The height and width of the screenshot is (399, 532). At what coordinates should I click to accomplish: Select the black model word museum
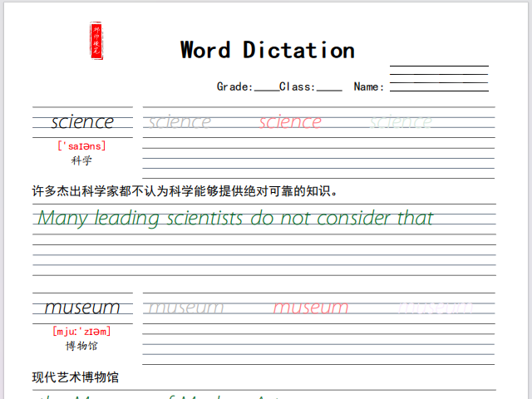tap(82, 308)
